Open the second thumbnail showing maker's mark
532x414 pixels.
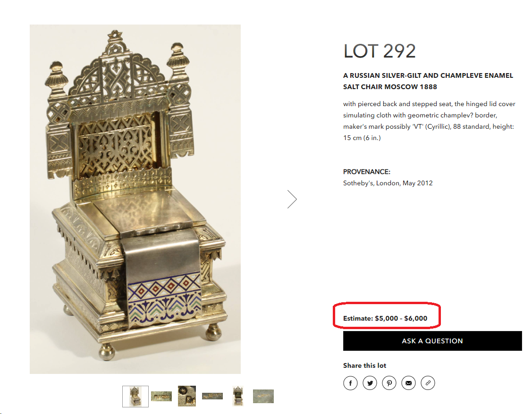click(x=161, y=396)
